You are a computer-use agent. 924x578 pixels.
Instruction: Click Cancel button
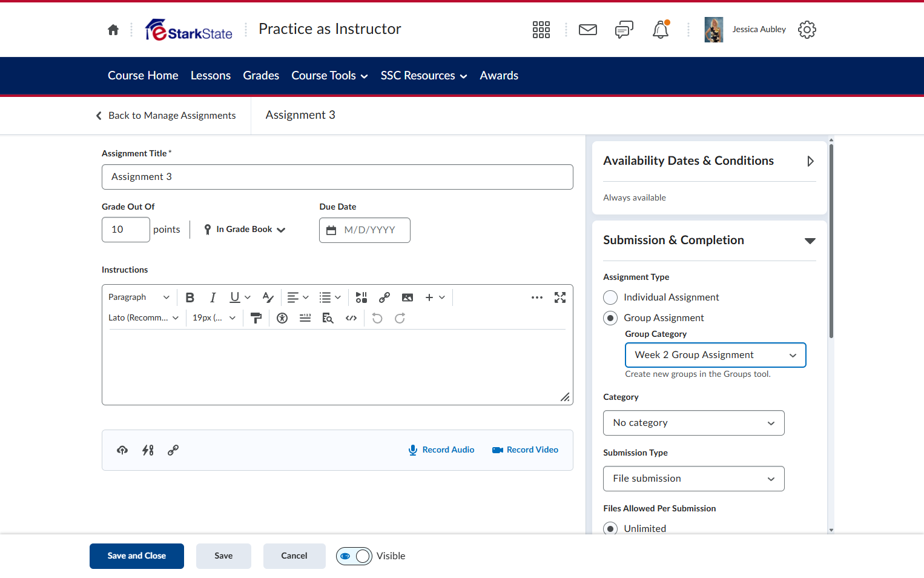click(x=294, y=556)
